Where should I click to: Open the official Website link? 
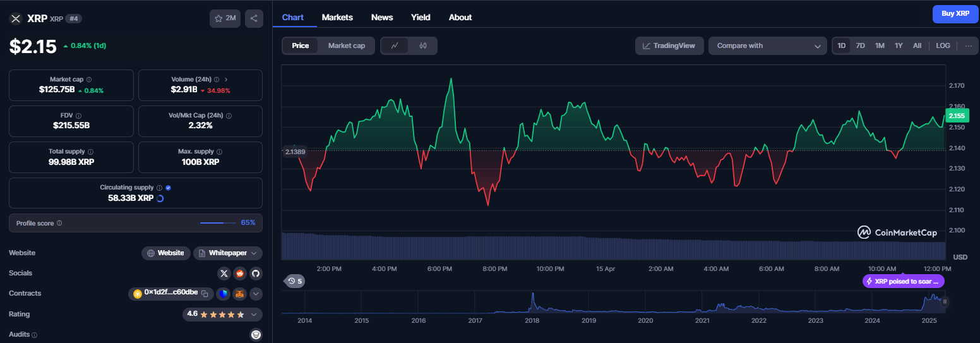165,253
